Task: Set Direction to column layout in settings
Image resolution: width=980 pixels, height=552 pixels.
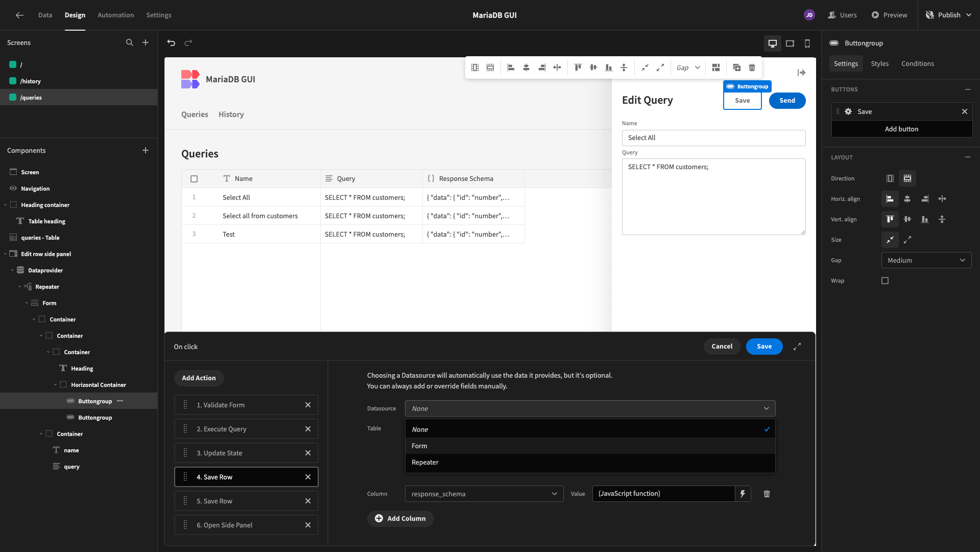Action: pyautogui.click(x=890, y=178)
